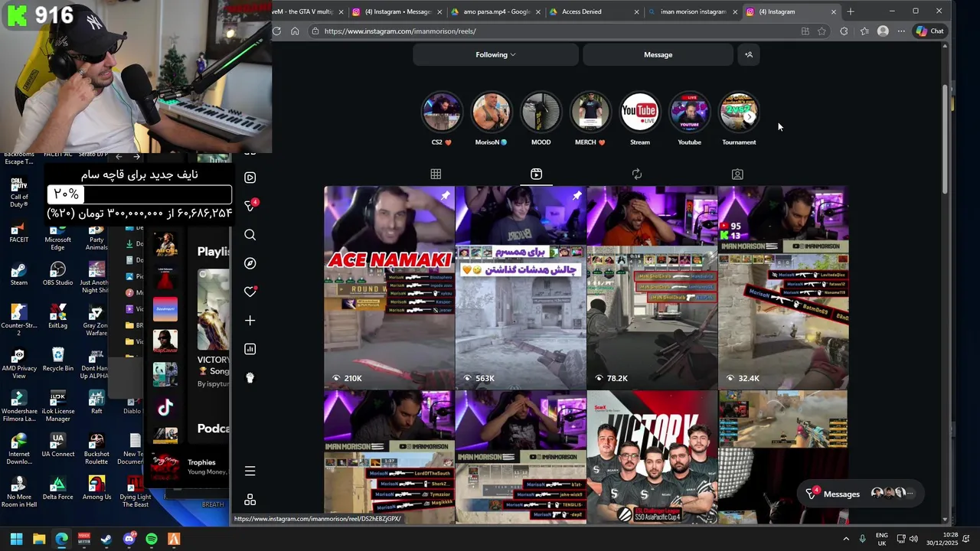Switch to the Posts grid tab
980x551 pixels.
click(x=436, y=174)
